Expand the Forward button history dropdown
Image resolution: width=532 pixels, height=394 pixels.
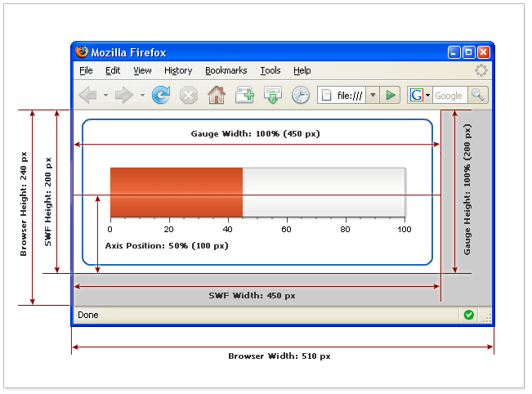point(142,96)
